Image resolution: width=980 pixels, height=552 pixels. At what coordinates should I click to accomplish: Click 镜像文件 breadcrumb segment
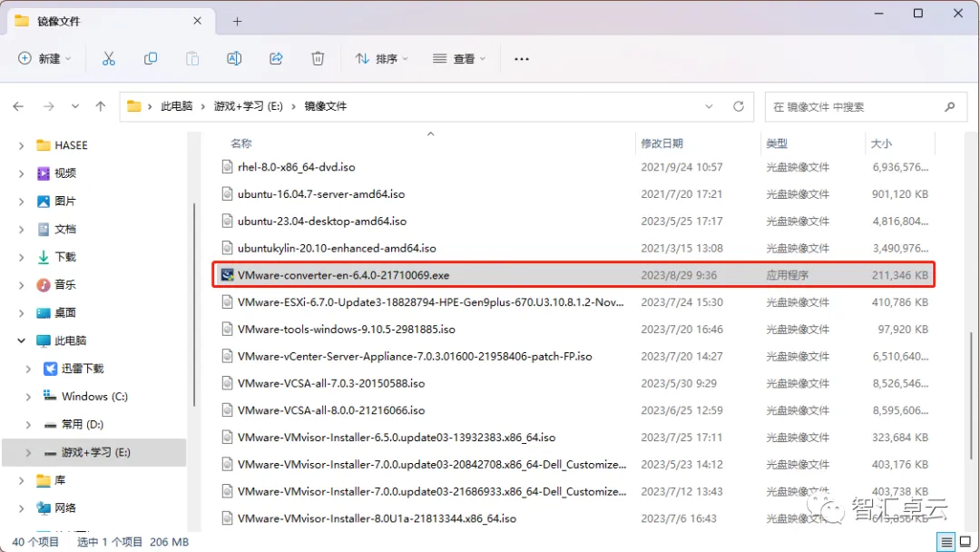coord(326,106)
